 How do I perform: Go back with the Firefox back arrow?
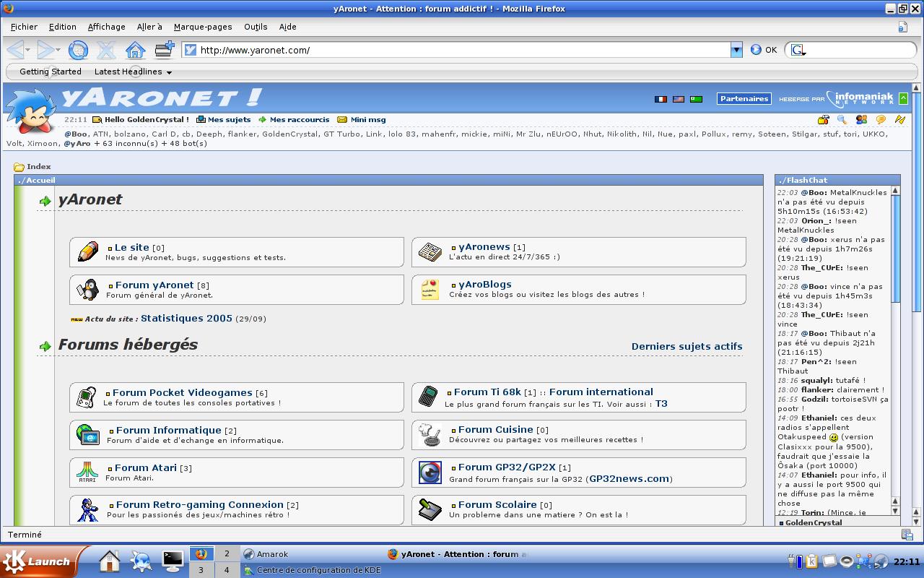coord(15,50)
